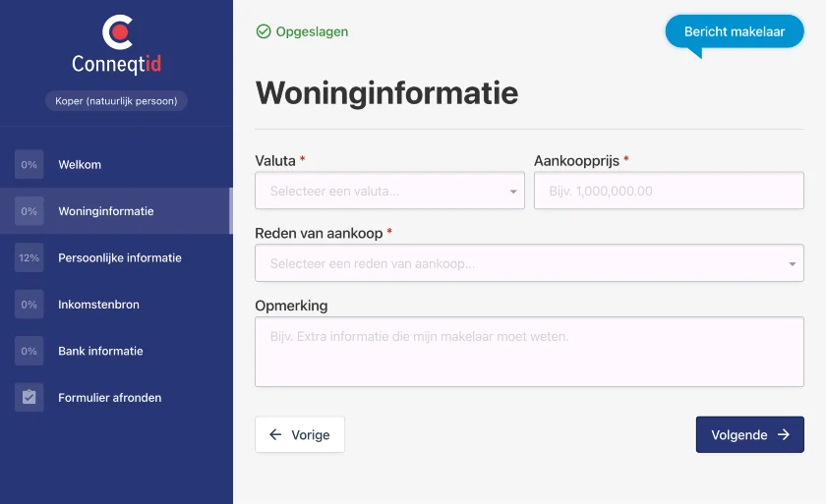Viewport: 826px width, 504px height.
Task: Open the Formulier afronden step
Action: 116,397
